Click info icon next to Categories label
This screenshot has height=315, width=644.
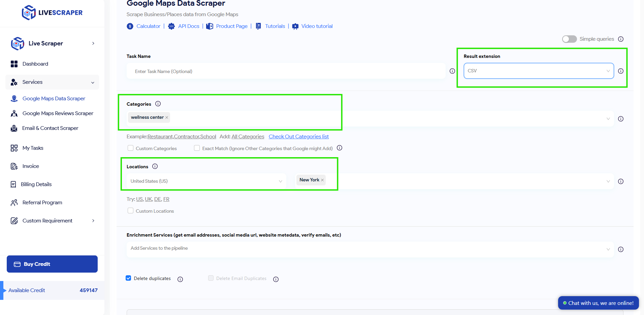158,104
